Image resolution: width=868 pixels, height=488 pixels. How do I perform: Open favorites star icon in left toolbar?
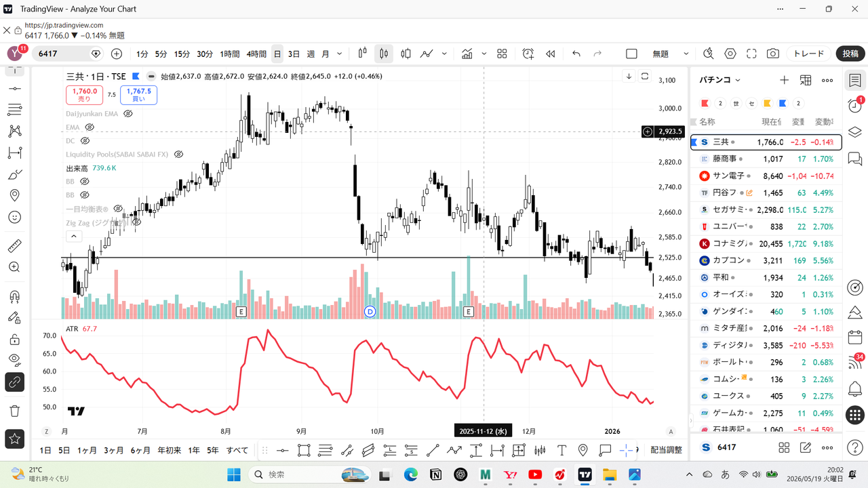14,439
